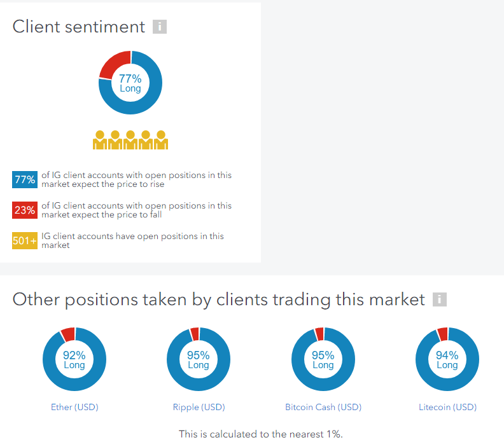Viewport: 504px width, 447px height.
Task: Open the Bitcoin Cash (USD) link
Action: (x=323, y=407)
